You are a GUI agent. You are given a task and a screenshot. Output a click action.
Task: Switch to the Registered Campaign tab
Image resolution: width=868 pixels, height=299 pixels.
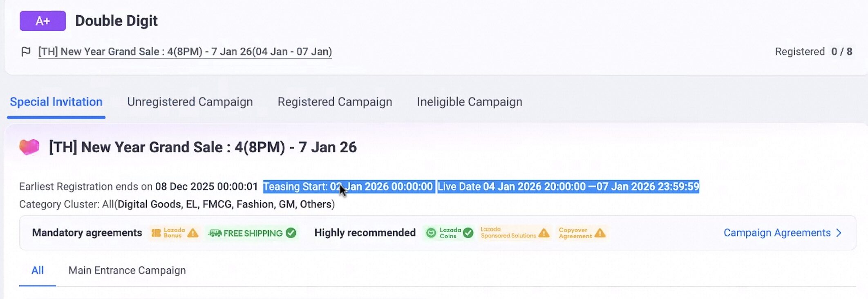click(x=335, y=102)
